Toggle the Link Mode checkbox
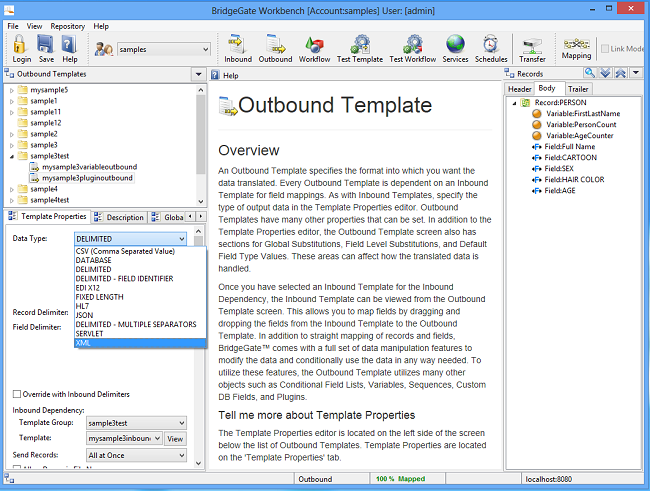The height and width of the screenshot is (491, 650). coord(605,49)
